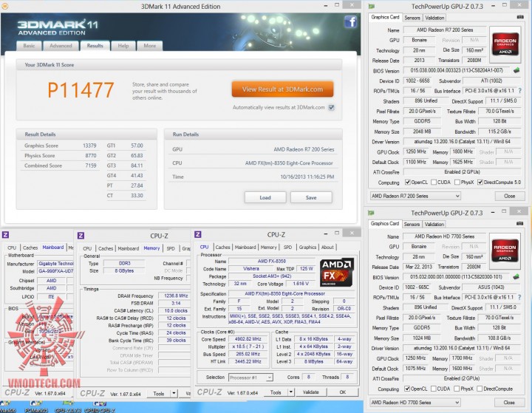Click the P11477 score value
532x413 pixels.
pyautogui.click(x=81, y=90)
